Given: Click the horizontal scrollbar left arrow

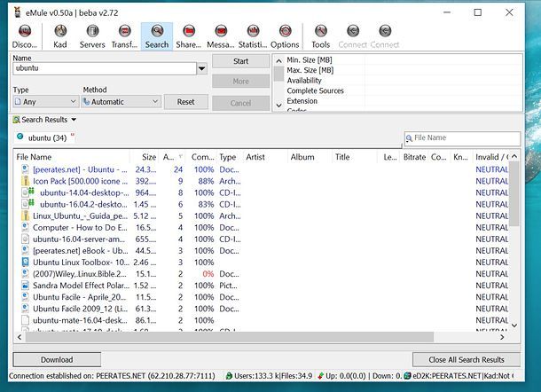Looking at the screenshot, I should coord(20,337).
